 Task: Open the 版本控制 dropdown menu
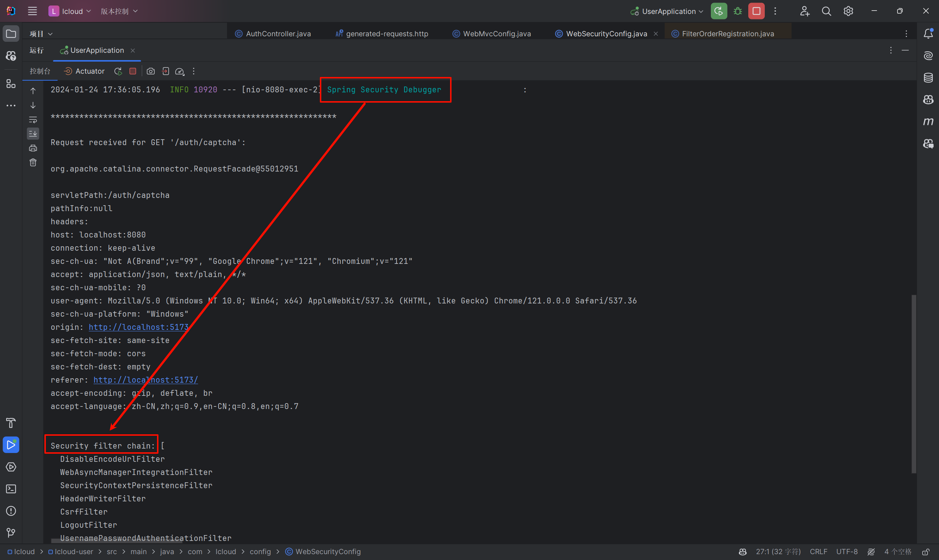point(119,11)
